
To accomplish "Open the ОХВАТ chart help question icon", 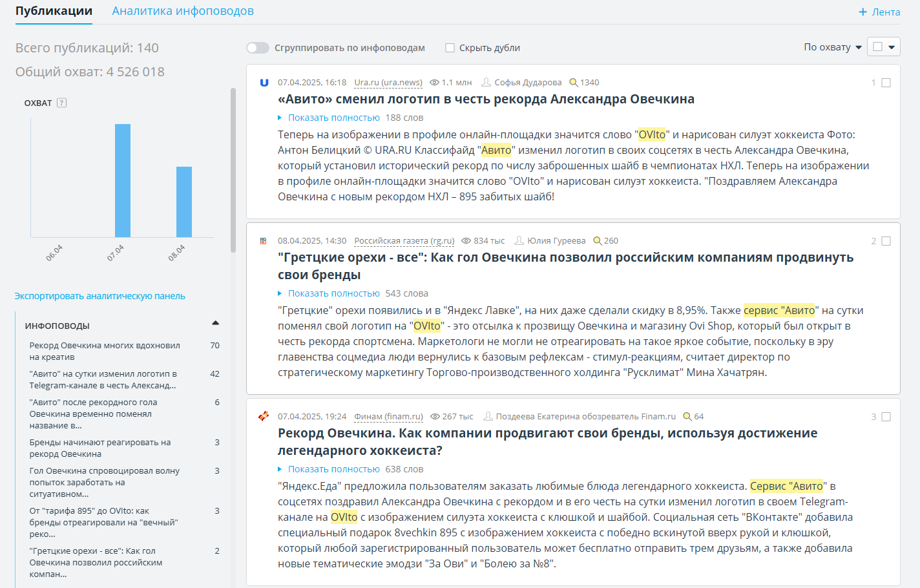I will pos(62,103).
